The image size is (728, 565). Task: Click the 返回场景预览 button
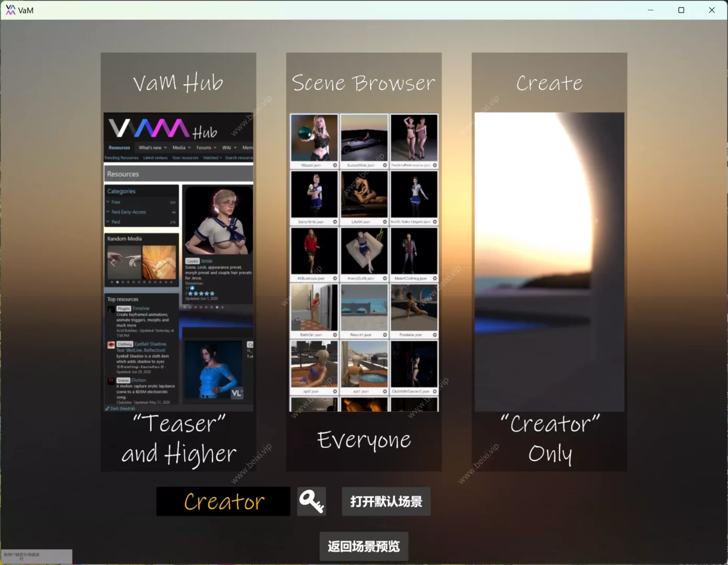point(364,547)
